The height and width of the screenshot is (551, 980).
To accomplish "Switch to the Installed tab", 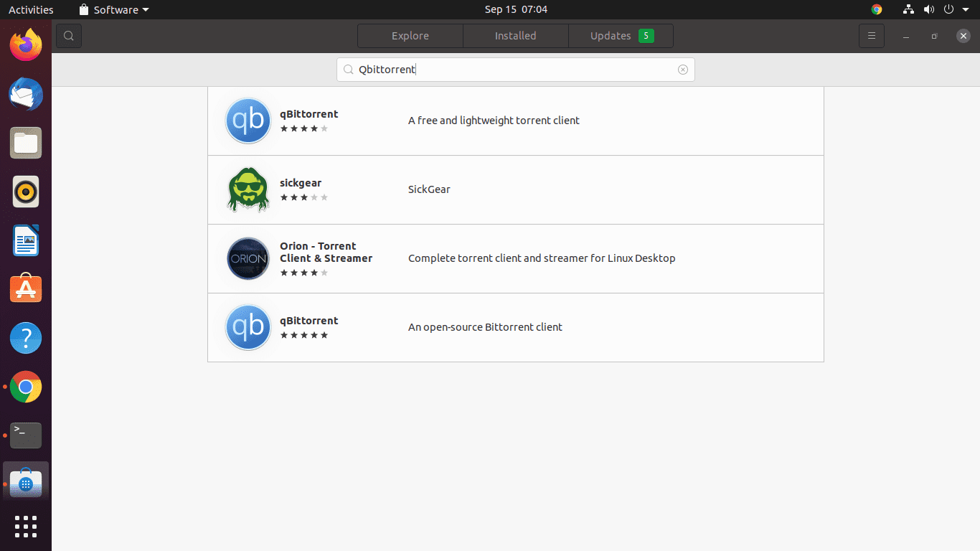I will 515,36.
